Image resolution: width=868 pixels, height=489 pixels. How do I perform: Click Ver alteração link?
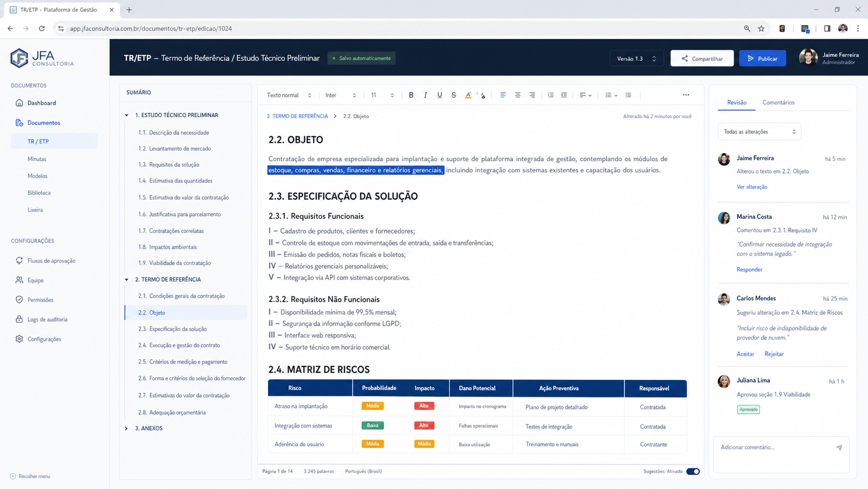pyautogui.click(x=752, y=187)
